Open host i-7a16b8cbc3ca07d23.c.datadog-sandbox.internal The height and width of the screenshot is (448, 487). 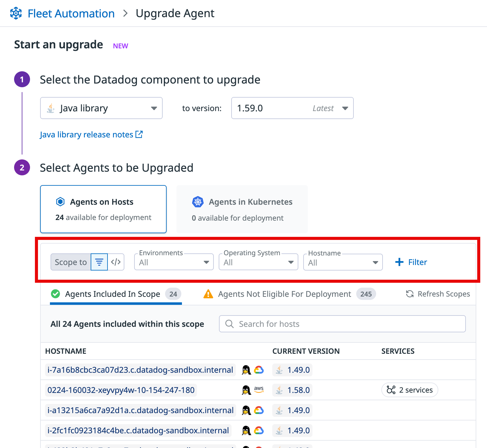point(140,370)
